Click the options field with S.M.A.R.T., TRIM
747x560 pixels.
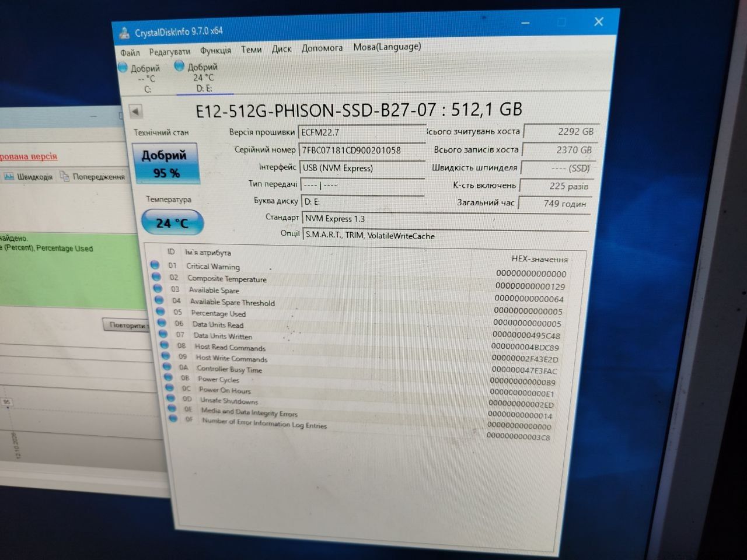(x=446, y=236)
